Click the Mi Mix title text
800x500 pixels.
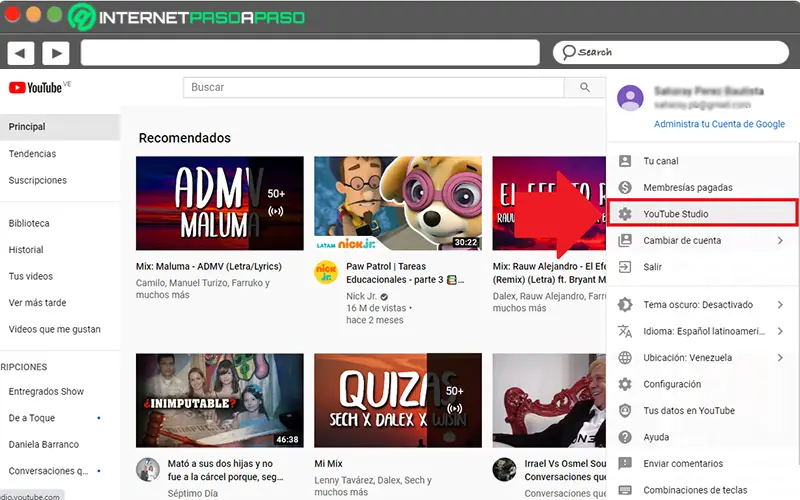click(329, 464)
